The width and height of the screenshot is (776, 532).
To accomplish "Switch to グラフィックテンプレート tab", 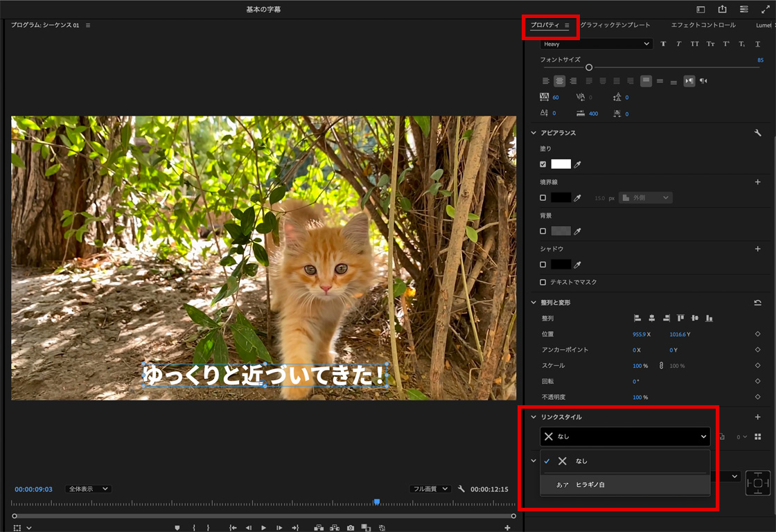I will (615, 25).
